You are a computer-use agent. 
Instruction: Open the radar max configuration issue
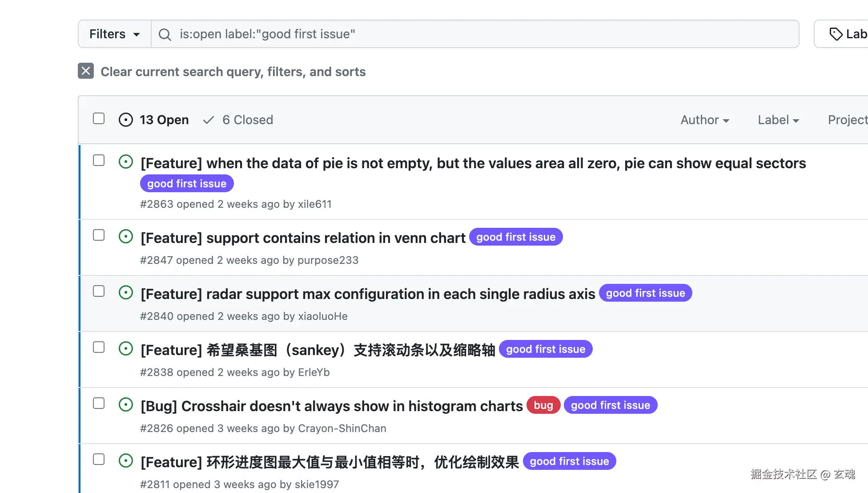point(368,294)
